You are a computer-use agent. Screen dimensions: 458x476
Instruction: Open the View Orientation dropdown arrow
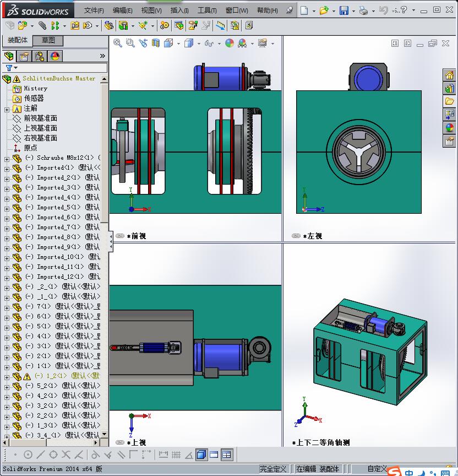tap(178, 44)
